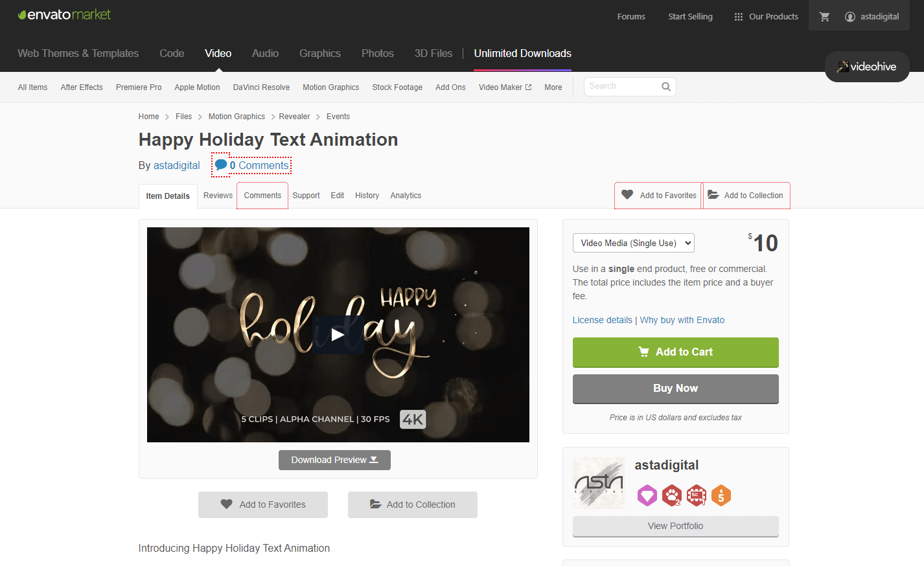This screenshot has width=924, height=566.
Task: Switch to the Comments tab
Action: 262,196
